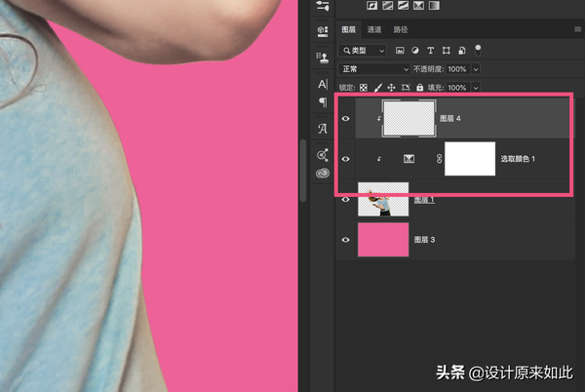Click the lock position move icon

click(x=392, y=87)
